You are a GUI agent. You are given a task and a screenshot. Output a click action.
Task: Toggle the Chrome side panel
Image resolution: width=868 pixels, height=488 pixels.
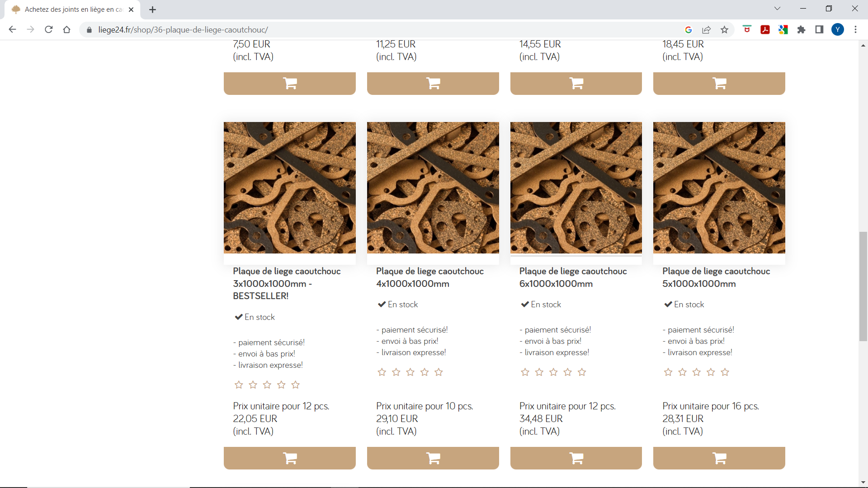(819, 30)
